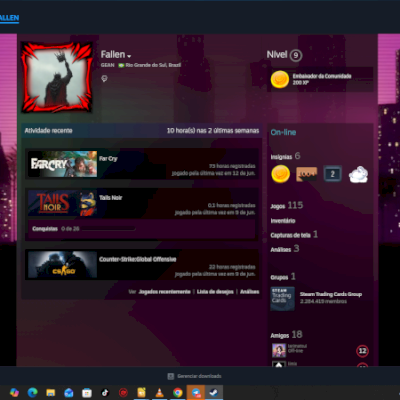This screenshot has height=400, width=400.
Task: Open the Counter-Strike: Global Offensive title link
Action: pos(137,259)
